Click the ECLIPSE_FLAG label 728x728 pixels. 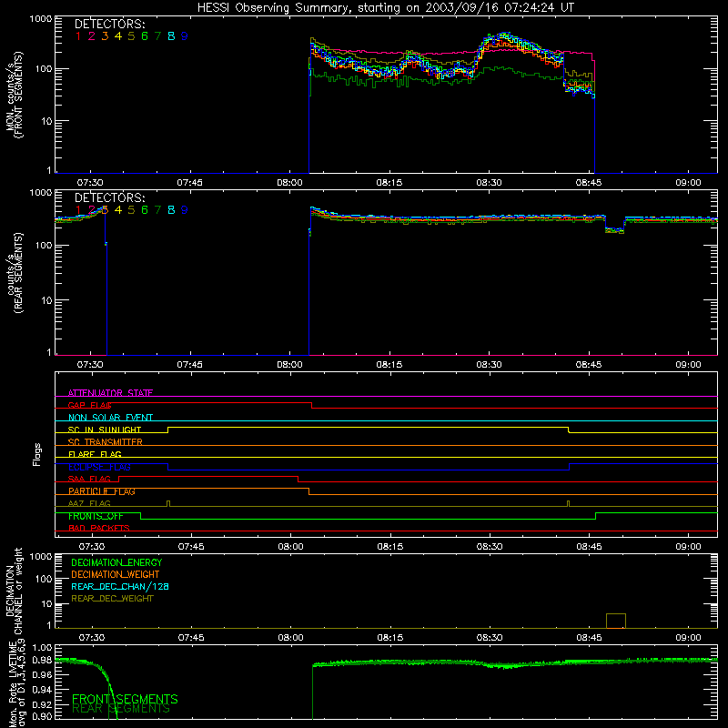pyautogui.click(x=99, y=467)
